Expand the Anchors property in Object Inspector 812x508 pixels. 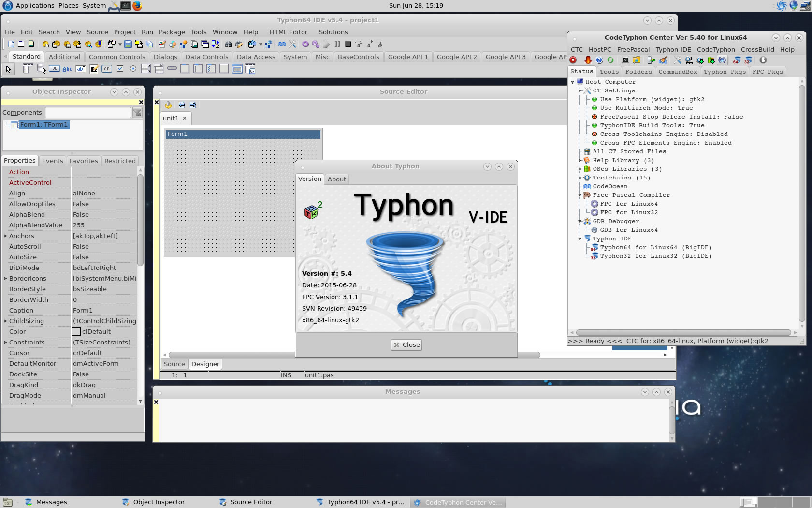click(x=5, y=236)
